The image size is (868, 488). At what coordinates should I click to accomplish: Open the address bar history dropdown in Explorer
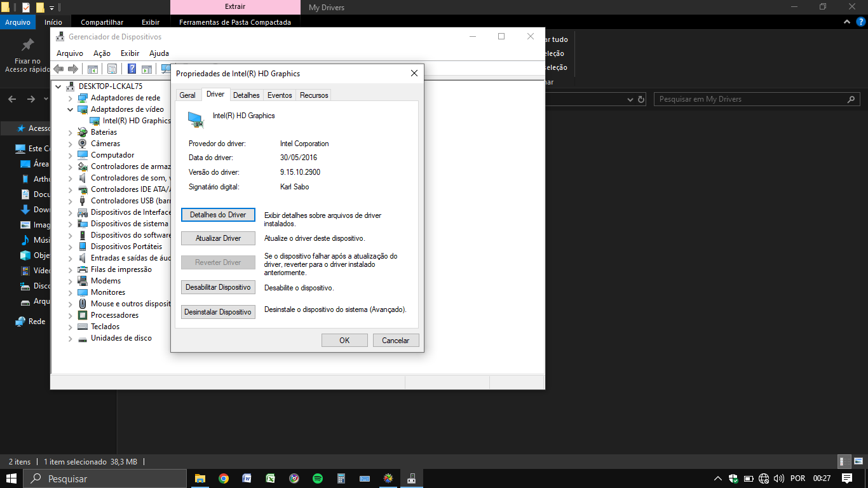click(630, 99)
